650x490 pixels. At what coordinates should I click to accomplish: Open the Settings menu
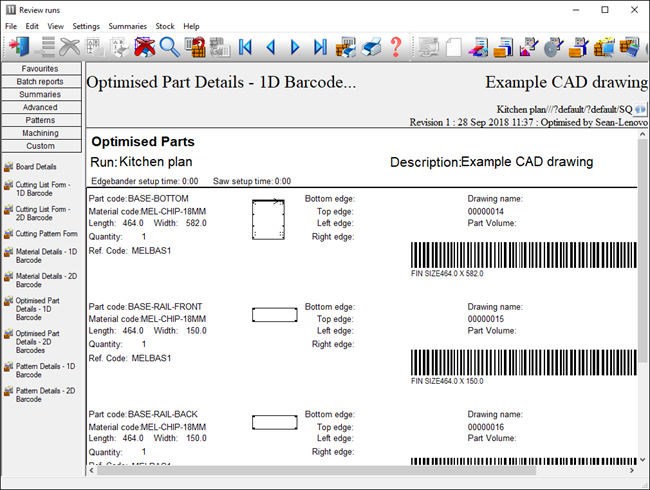coord(86,26)
